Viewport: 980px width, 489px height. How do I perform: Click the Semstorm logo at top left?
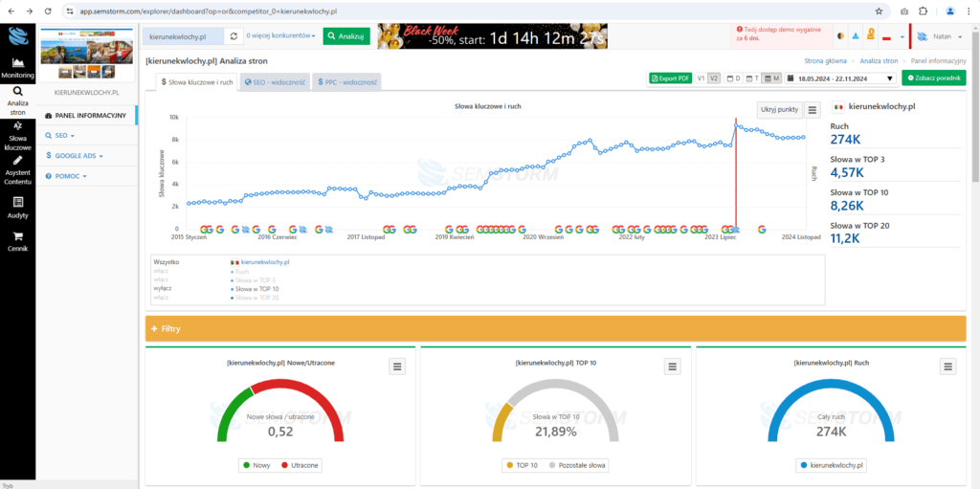click(x=17, y=35)
